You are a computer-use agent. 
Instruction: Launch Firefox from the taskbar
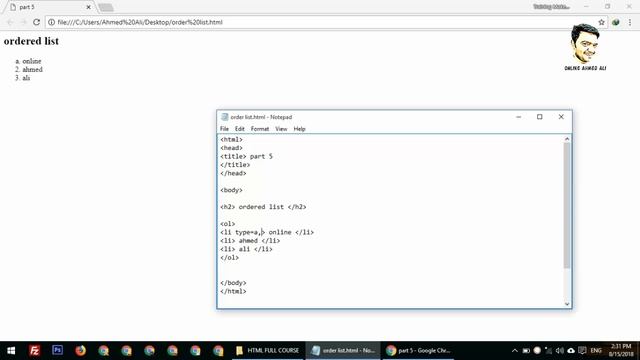coord(80,351)
